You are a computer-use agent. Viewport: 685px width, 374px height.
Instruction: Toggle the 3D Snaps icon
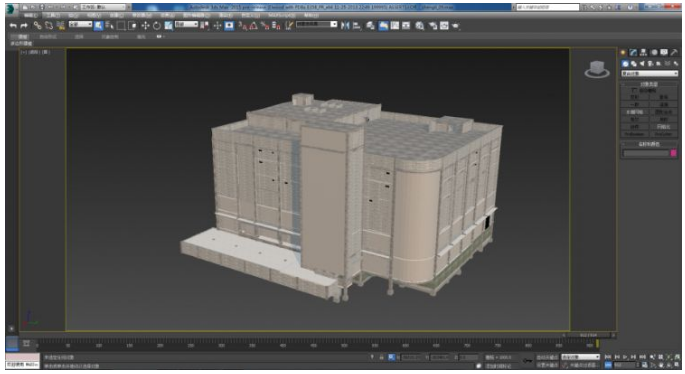pyautogui.click(x=242, y=26)
